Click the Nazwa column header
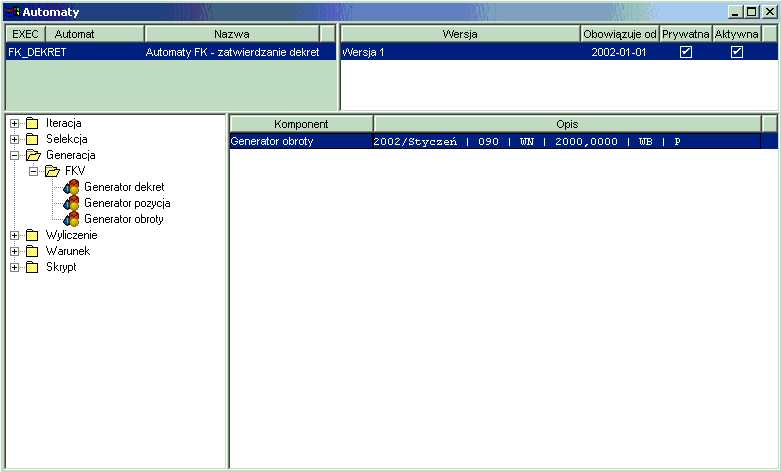The image size is (781, 472). coord(232,34)
